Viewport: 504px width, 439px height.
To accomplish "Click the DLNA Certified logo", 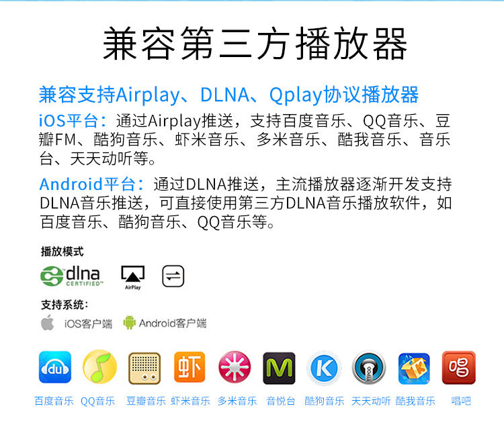I will [x=71, y=276].
